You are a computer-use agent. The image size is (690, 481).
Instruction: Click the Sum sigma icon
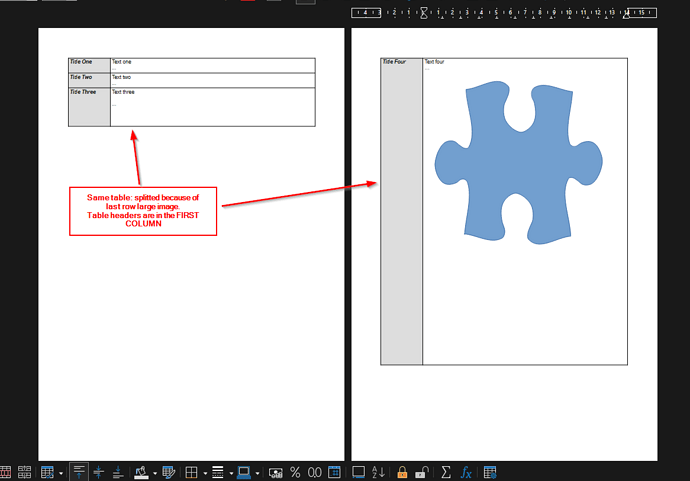click(446, 472)
